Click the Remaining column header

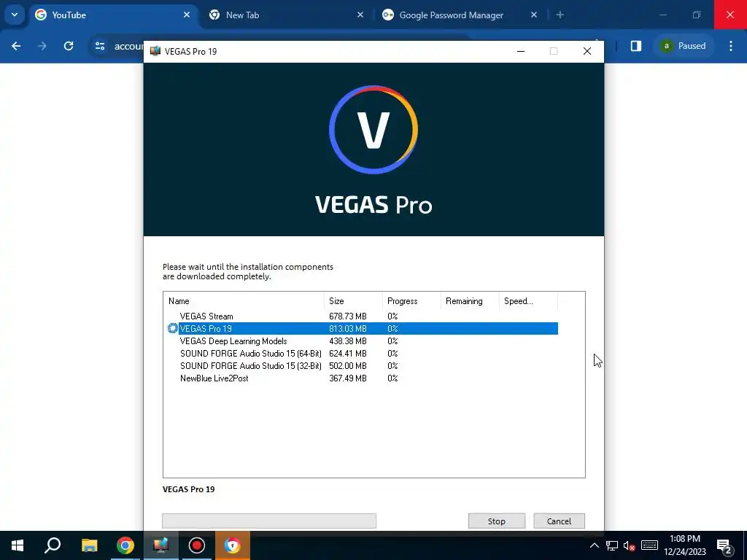(469, 301)
